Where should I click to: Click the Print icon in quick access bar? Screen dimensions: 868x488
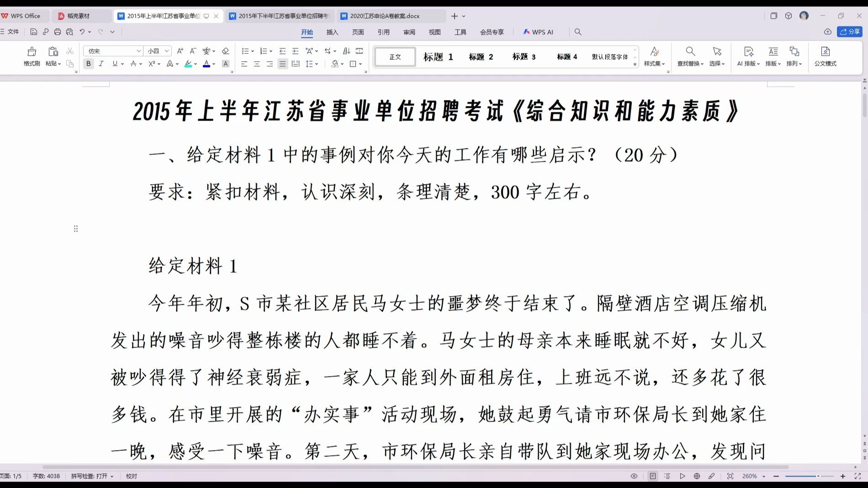58,32
